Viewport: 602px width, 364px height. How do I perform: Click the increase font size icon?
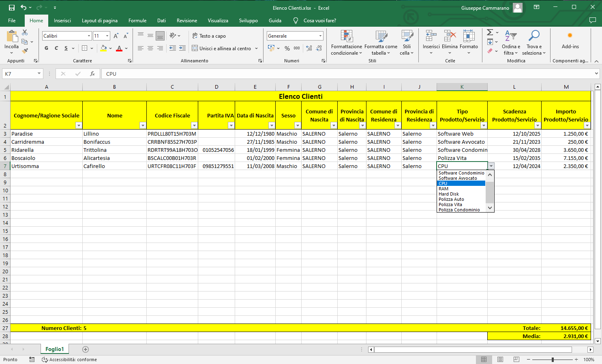[x=116, y=36]
